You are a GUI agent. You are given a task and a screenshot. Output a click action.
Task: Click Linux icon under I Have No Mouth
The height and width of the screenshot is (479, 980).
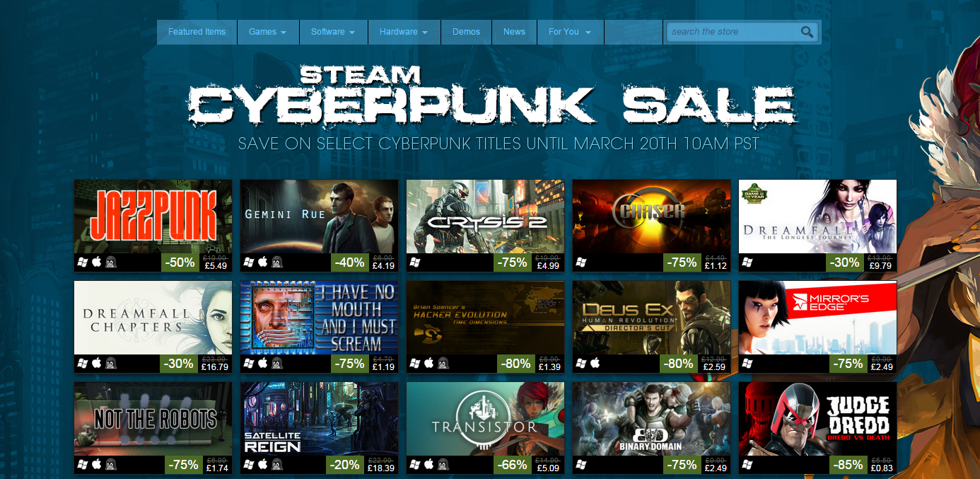(x=276, y=364)
